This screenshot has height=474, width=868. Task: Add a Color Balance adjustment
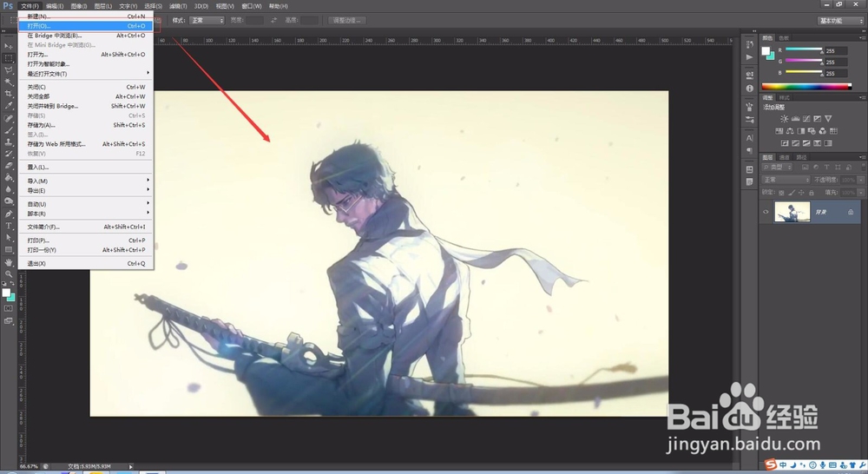tap(790, 131)
